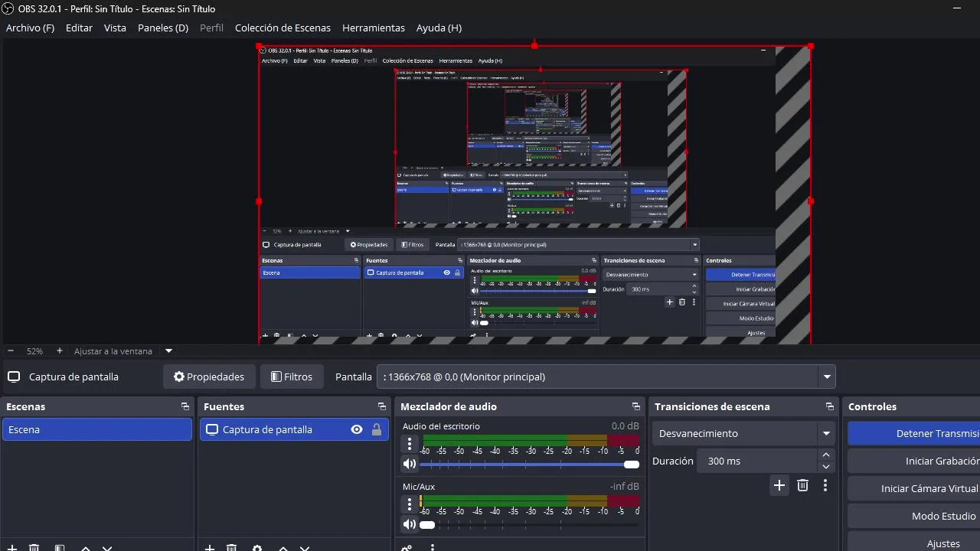Open Ajustes from Controles panel

click(913, 542)
